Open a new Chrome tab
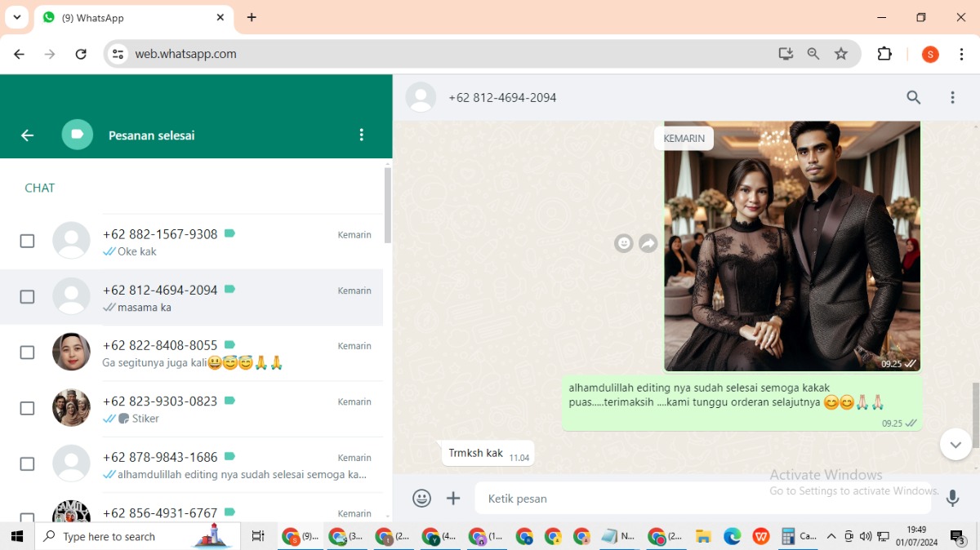980x550 pixels. point(252,17)
